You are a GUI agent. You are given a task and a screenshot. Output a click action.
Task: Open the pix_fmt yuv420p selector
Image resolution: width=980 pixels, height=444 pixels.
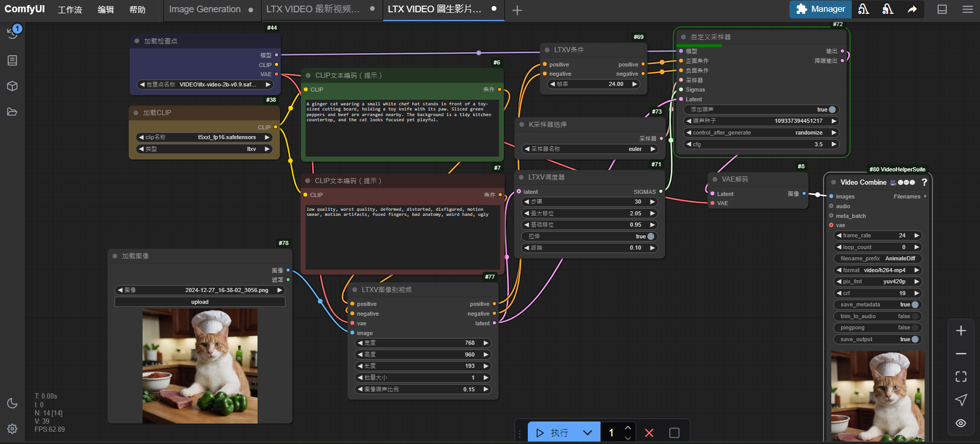coord(877,281)
